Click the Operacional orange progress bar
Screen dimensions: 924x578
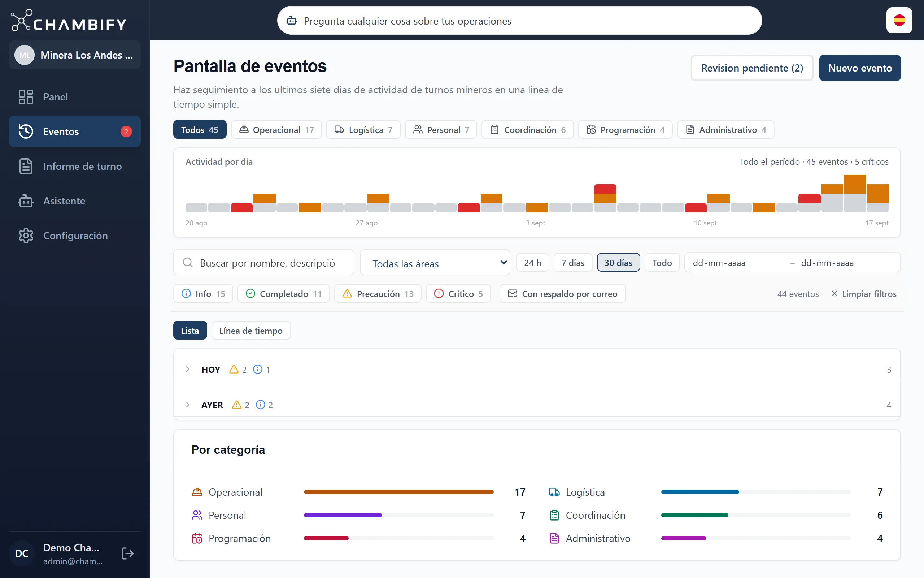[398, 492]
